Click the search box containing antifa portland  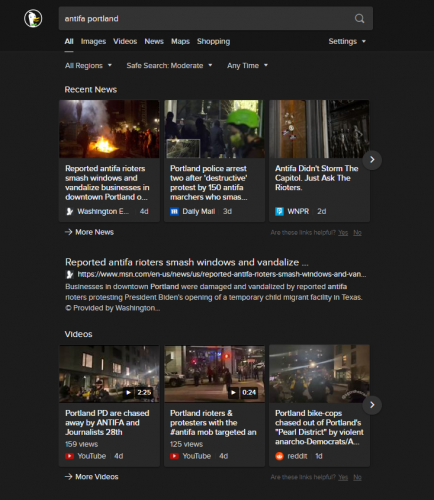point(216,18)
